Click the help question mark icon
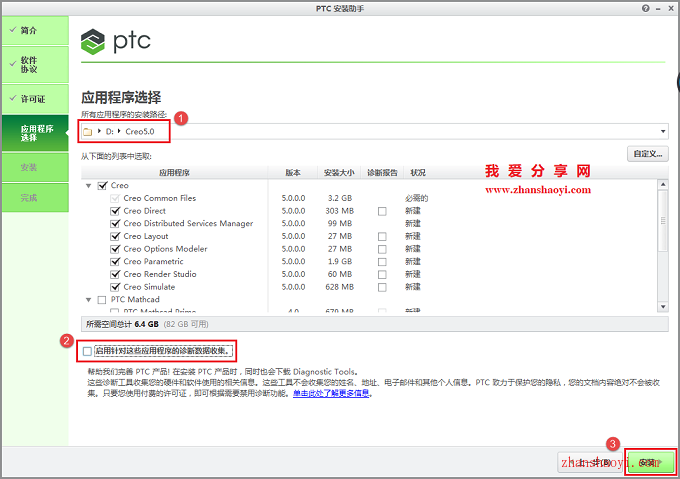The image size is (680, 479). tap(646, 8)
